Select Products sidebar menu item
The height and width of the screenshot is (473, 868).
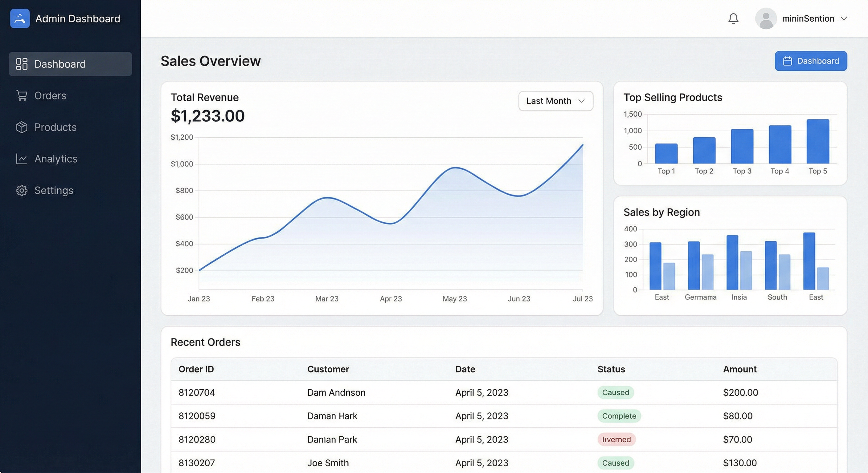click(x=55, y=127)
